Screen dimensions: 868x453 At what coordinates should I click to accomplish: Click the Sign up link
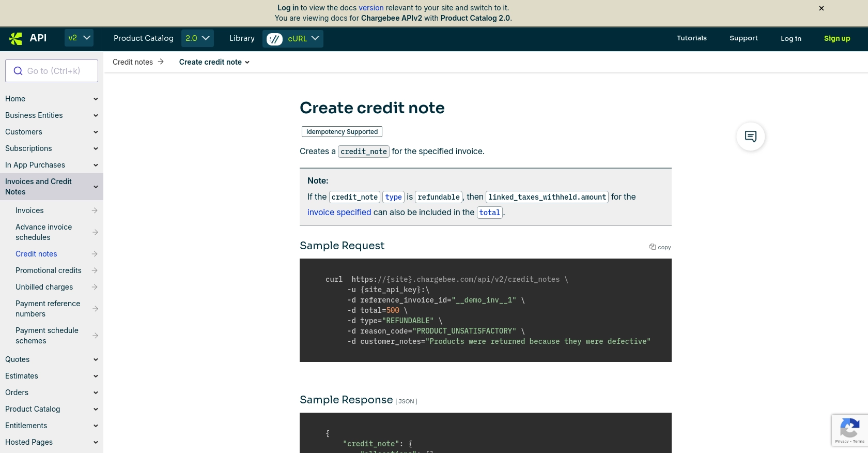837,39
